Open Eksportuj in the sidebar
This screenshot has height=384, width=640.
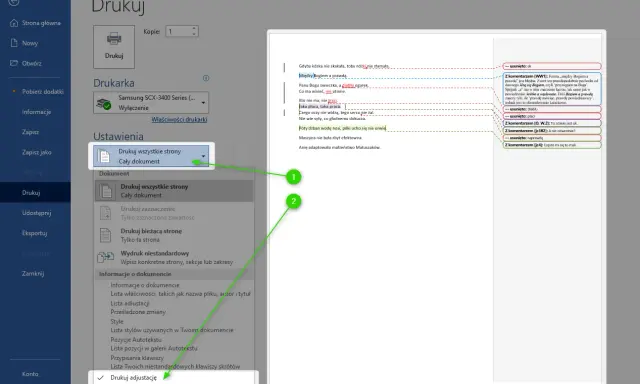pyautogui.click(x=34, y=233)
